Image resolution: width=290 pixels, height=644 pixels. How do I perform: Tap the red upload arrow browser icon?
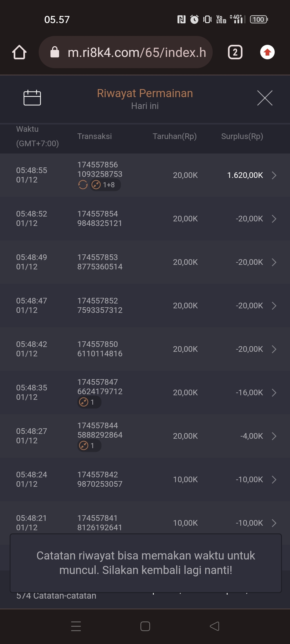click(x=267, y=52)
